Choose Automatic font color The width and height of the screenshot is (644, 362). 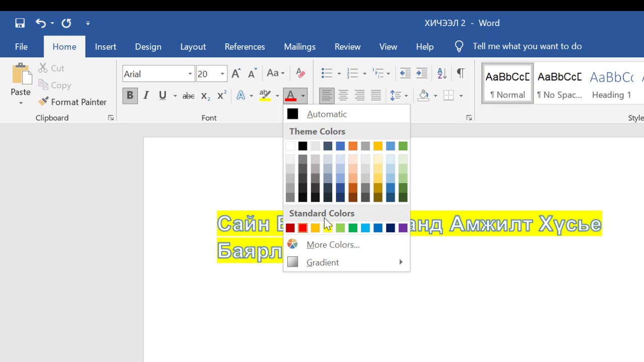347,114
